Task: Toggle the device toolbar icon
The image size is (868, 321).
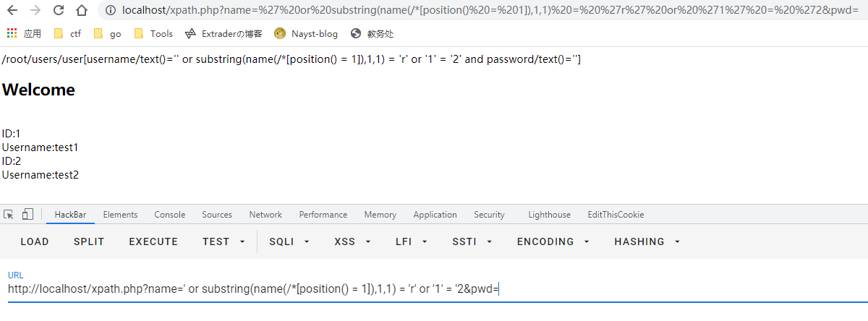Action: pos(27,215)
